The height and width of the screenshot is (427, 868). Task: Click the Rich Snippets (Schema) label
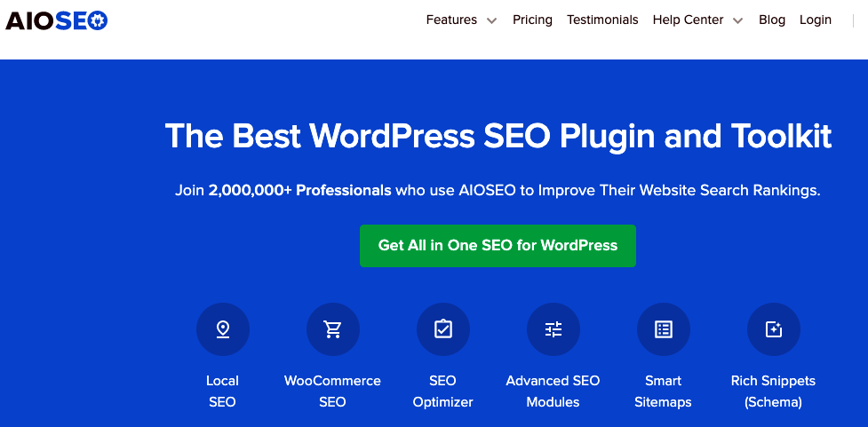[773, 391]
